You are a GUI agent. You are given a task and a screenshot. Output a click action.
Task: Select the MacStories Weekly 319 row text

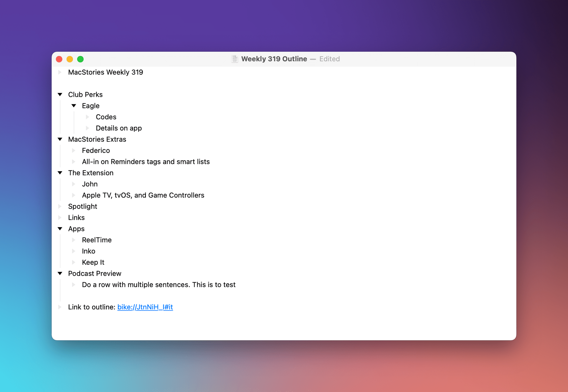[x=106, y=72]
